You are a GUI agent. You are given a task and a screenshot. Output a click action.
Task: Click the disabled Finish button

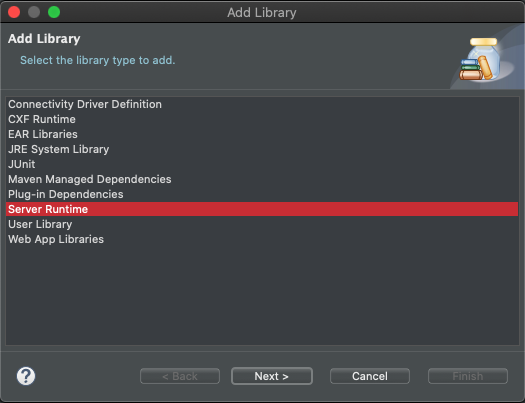pyautogui.click(x=468, y=376)
